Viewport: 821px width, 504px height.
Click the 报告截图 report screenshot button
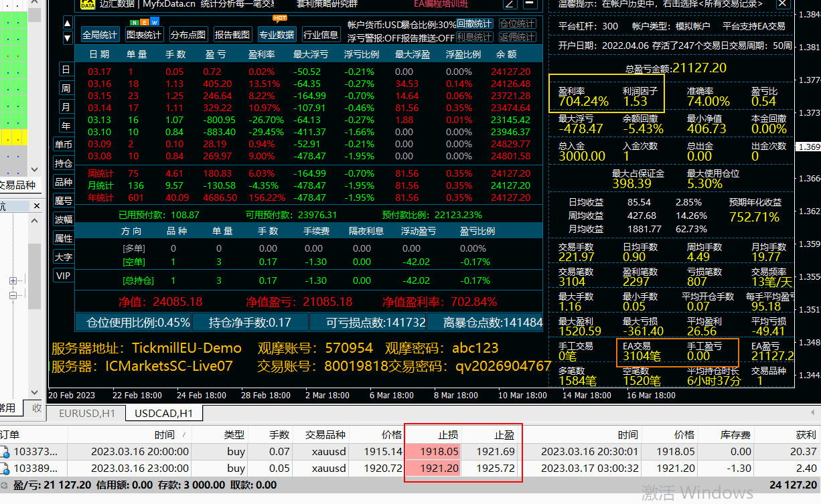(232, 35)
